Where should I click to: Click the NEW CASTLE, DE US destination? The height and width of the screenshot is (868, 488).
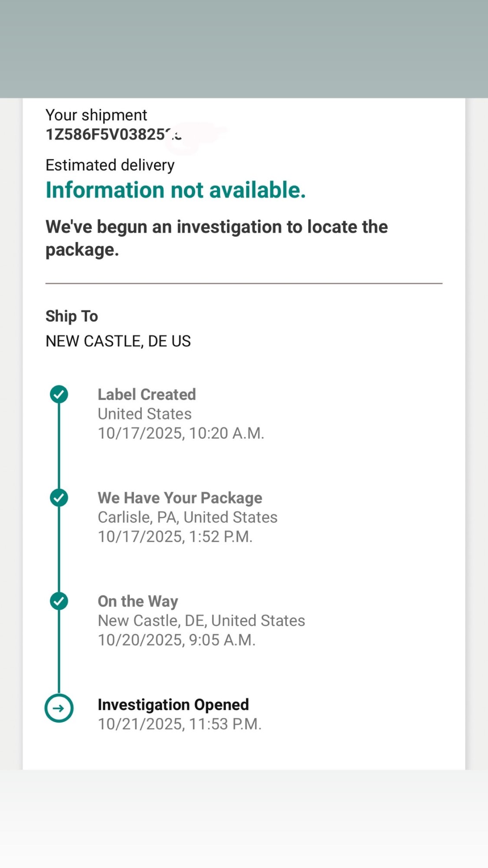tap(118, 341)
